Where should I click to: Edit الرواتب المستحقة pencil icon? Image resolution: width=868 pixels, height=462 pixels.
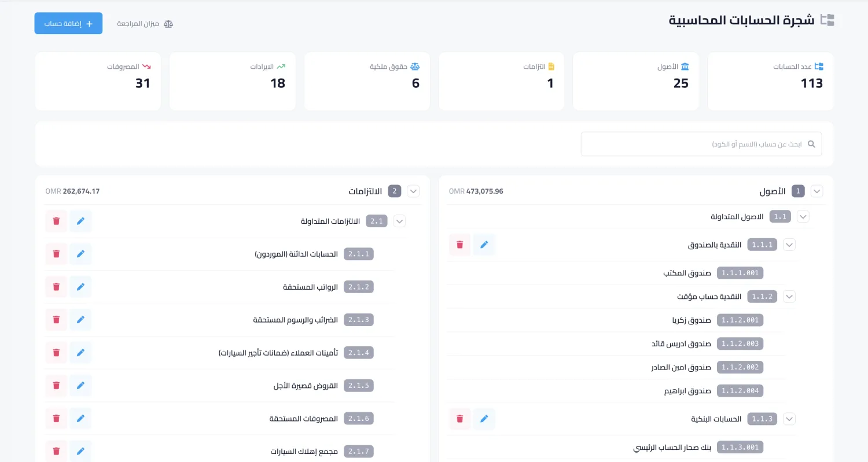(80, 287)
